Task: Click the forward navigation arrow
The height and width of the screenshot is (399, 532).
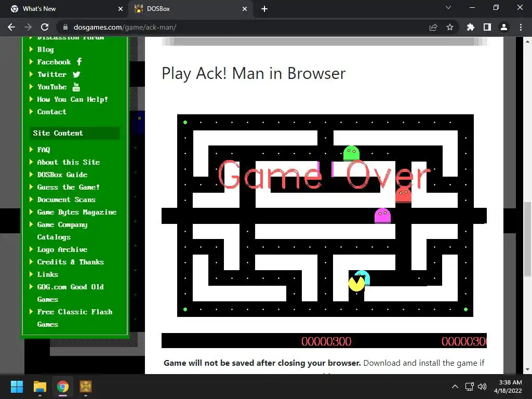Action: pos(28,27)
